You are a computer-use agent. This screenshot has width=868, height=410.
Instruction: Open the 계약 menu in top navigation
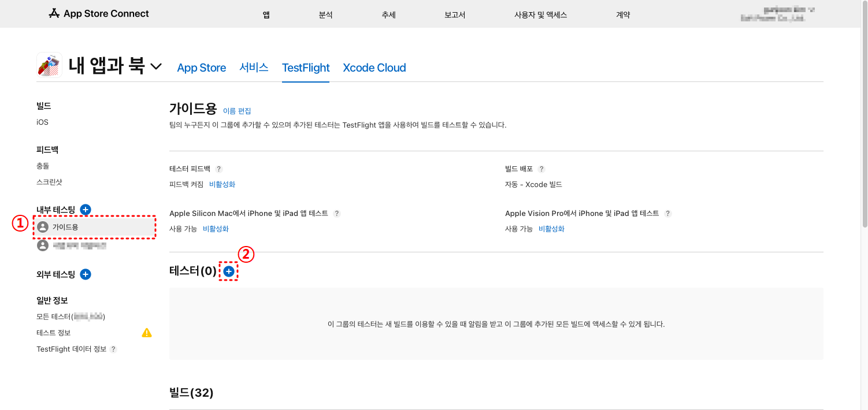click(x=624, y=15)
